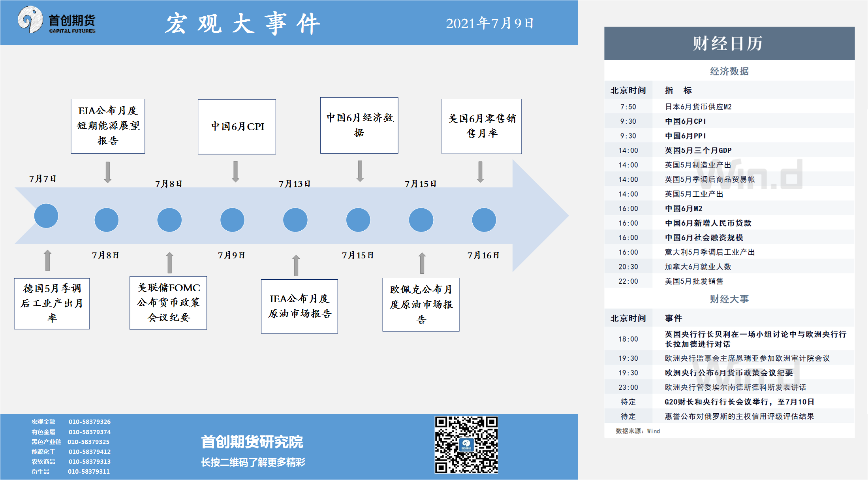Click the up arrow above 德国5月 box
Image resolution: width=868 pixels, height=480 pixels.
pos(47,260)
